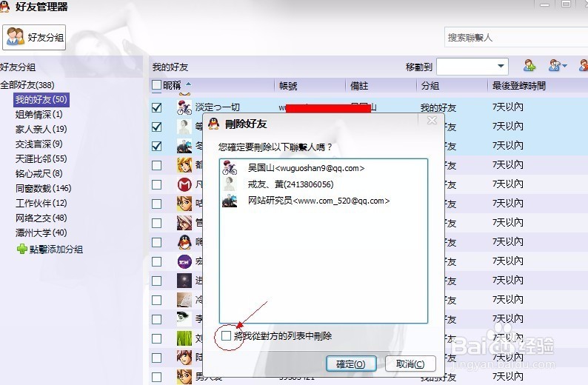This screenshot has height=385, width=588.
Task: Click the red M circle avatar
Action: point(184,184)
